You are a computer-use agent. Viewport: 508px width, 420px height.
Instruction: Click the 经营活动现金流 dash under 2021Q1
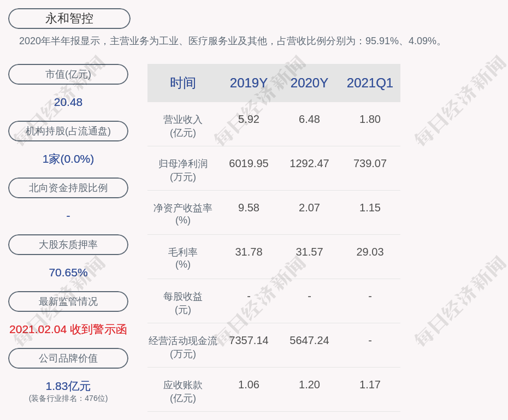point(370,341)
